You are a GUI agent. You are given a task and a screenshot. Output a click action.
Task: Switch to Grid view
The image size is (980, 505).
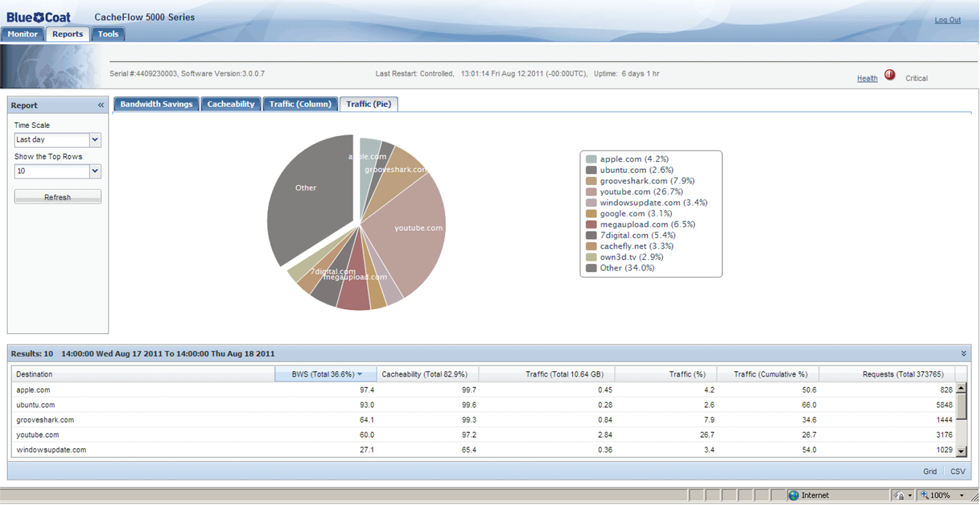(x=930, y=471)
